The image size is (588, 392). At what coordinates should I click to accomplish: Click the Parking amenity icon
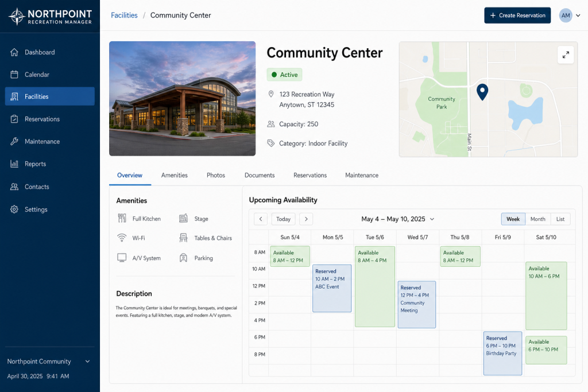pos(183,258)
